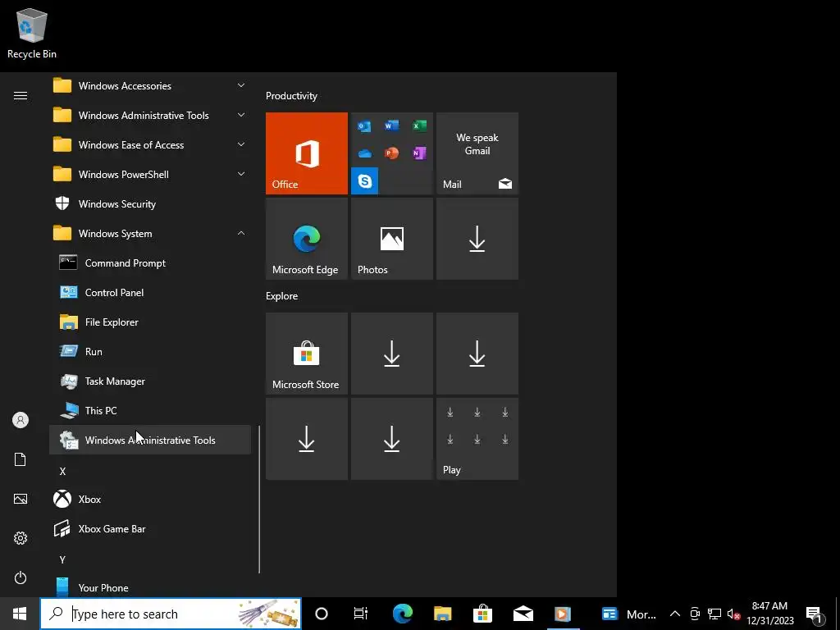Open Windows Security
Viewport: 840px width, 630px height.
[x=150, y=204]
